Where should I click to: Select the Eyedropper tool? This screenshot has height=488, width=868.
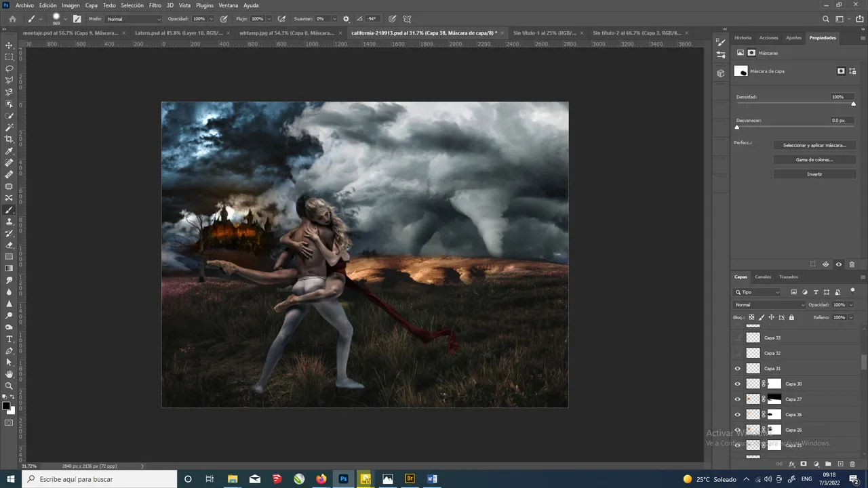coord(9,151)
